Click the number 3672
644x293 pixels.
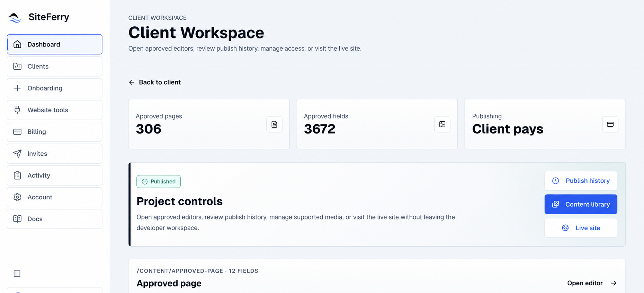coord(320,129)
